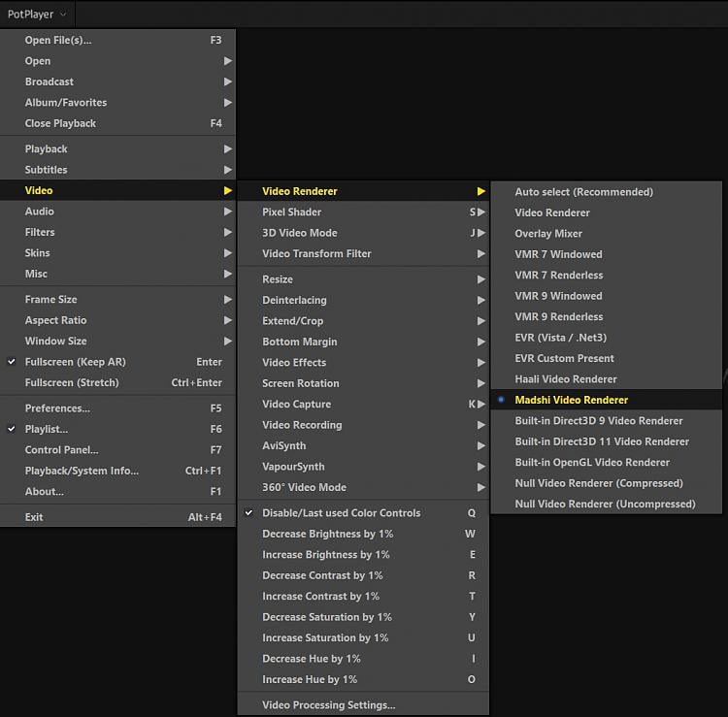Open the About... dialog
The height and width of the screenshot is (717, 728).
(x=117, y=492)
